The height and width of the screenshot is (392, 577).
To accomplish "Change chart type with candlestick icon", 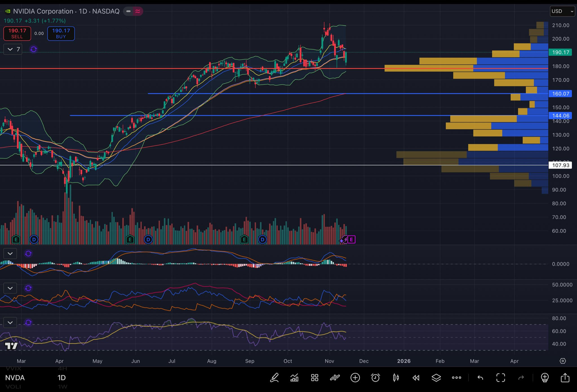I will (396, 378).
